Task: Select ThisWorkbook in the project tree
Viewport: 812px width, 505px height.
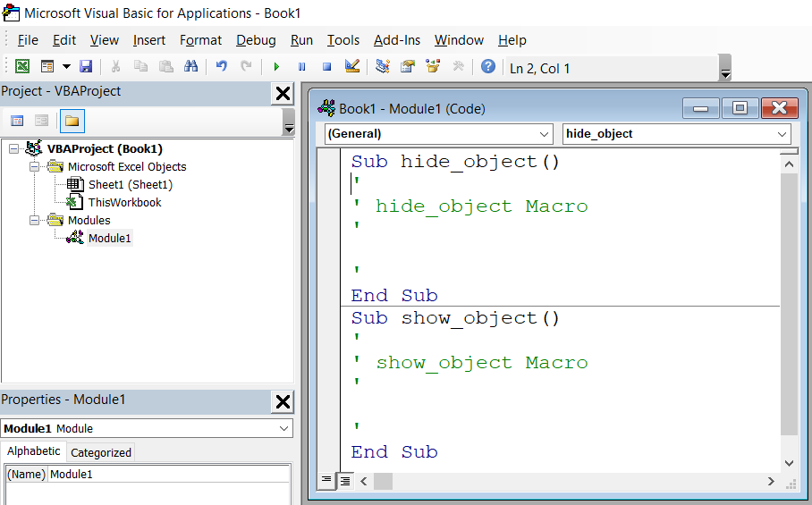Action: click(x=124, y=202)
